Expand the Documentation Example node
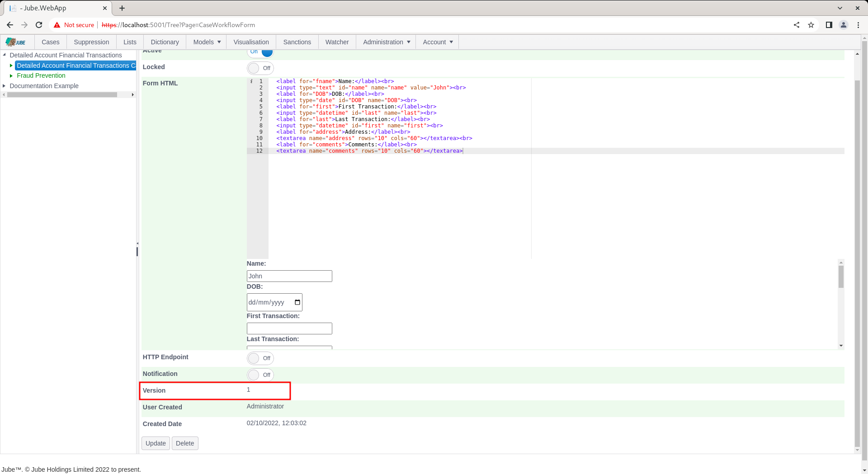Screen dimensions: 868x474 click(x=5, y=86)
